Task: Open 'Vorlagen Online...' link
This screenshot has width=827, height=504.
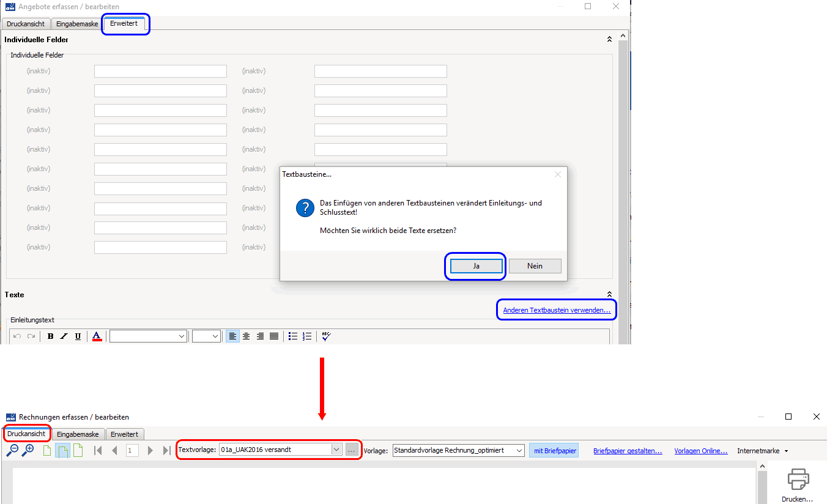Action: [701, 451]
